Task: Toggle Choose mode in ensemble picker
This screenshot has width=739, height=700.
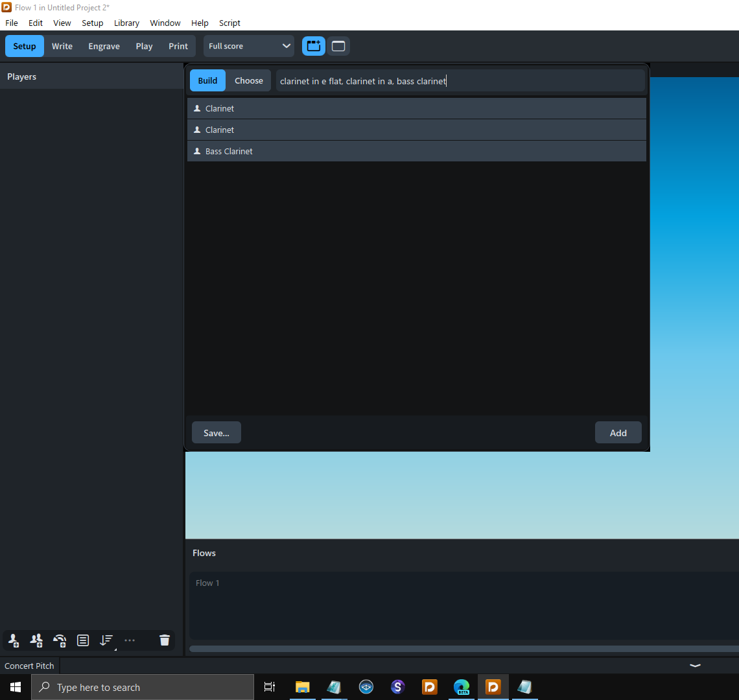Action: (249, 80)
